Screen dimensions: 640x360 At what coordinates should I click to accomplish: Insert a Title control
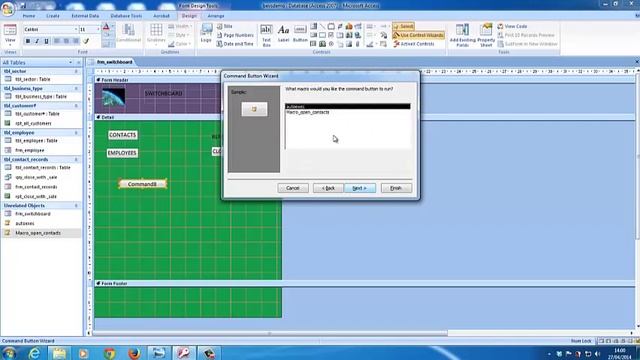point(225,26)
